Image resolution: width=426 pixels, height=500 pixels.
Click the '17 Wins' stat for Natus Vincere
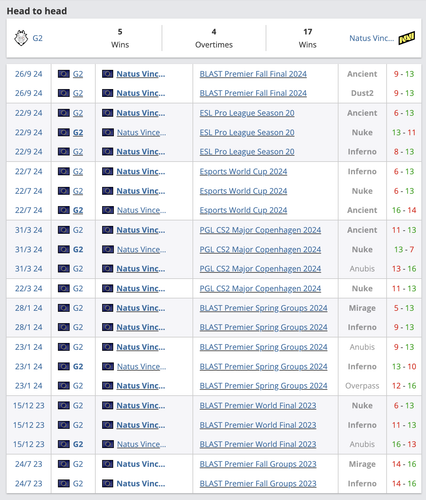308,38
